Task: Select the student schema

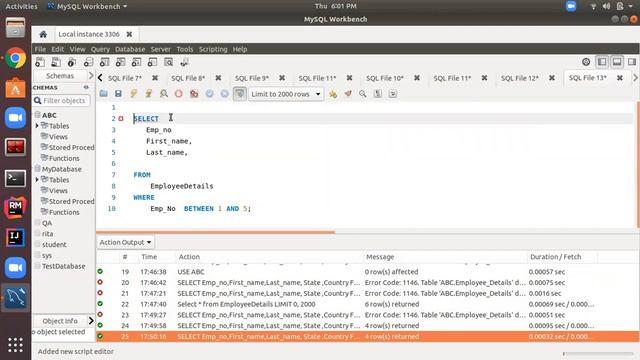Action: (54, 244)
